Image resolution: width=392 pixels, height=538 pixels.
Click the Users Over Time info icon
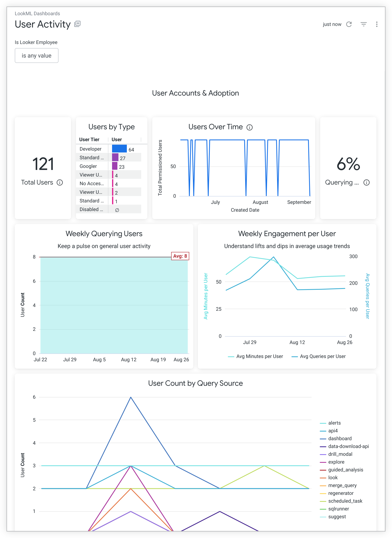point(249,128)
